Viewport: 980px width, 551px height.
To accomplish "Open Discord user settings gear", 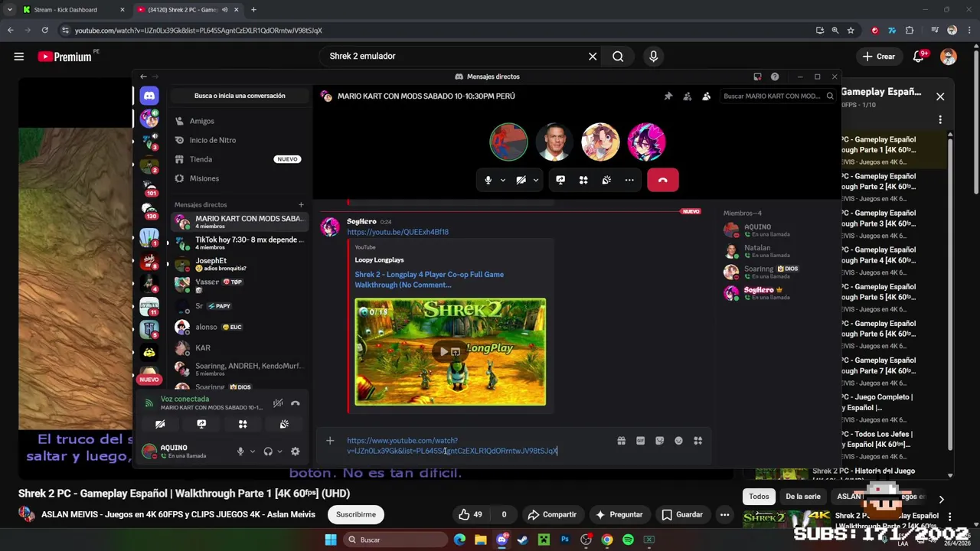I will [296, 452].
